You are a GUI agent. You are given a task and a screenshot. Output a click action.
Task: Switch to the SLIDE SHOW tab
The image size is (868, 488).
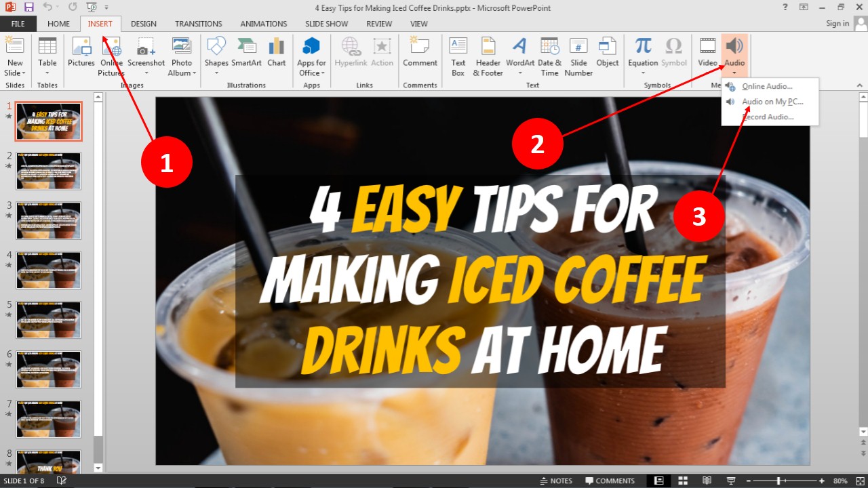point(326,24)
